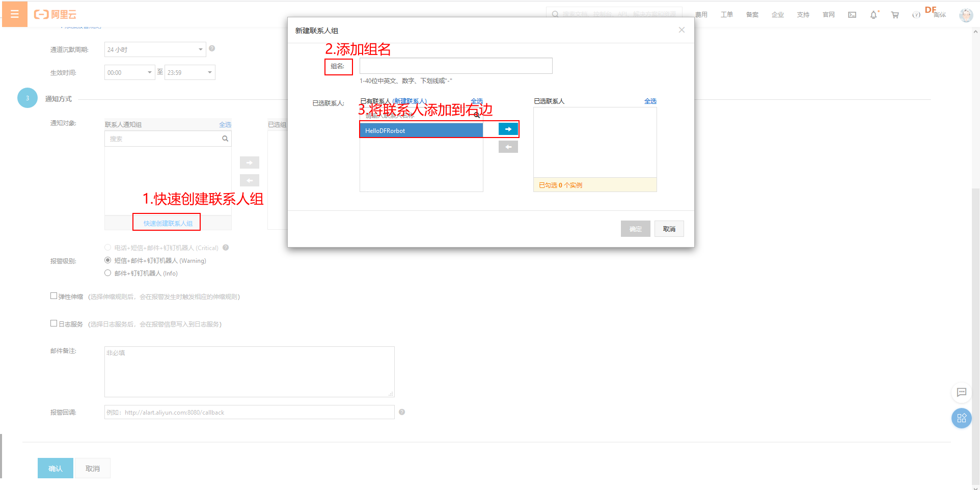This screenshot has width=980, height=490.
Task: Move HelloDFRorbot to selected contacts with right arrow
Action: point(508,129)
